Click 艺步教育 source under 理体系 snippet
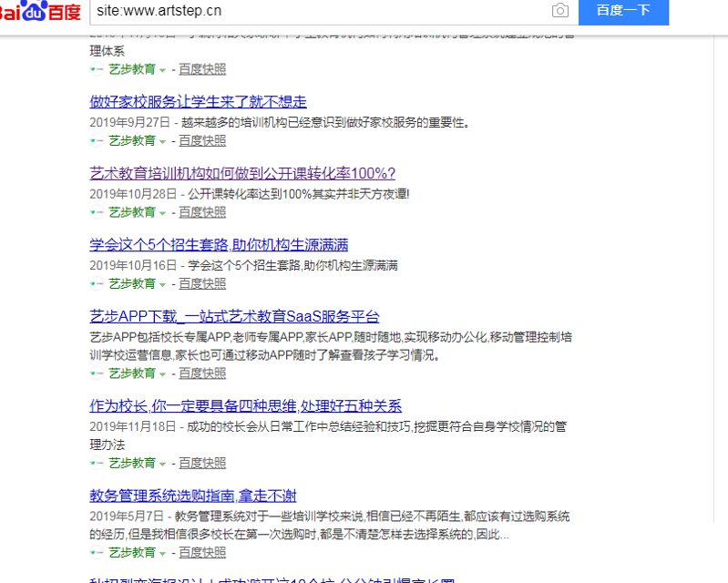Image resolution: width=728 pixels, height=583 pixels. 132,69
